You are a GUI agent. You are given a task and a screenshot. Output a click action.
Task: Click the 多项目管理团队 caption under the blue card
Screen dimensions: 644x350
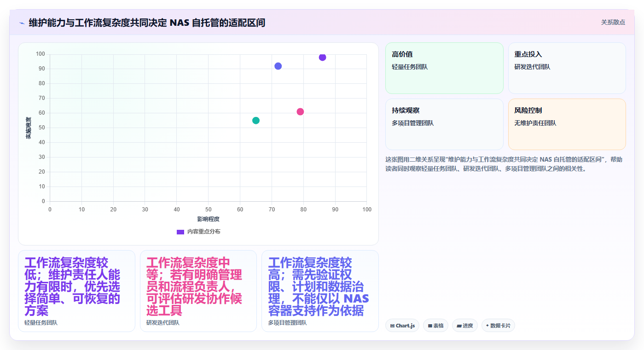click(x=287, y=323)
